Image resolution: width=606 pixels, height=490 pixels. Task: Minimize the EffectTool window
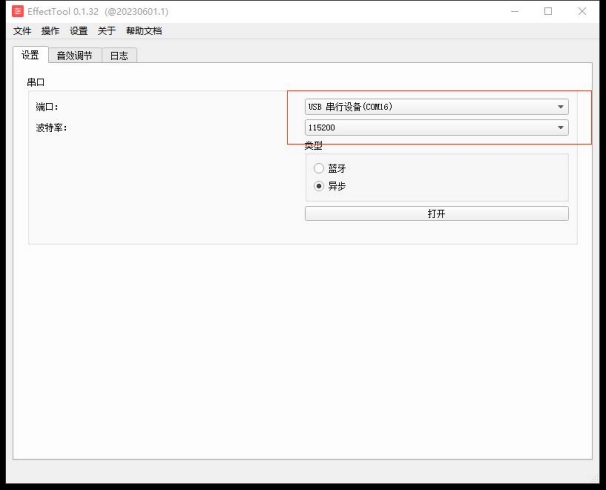(515, 11)
